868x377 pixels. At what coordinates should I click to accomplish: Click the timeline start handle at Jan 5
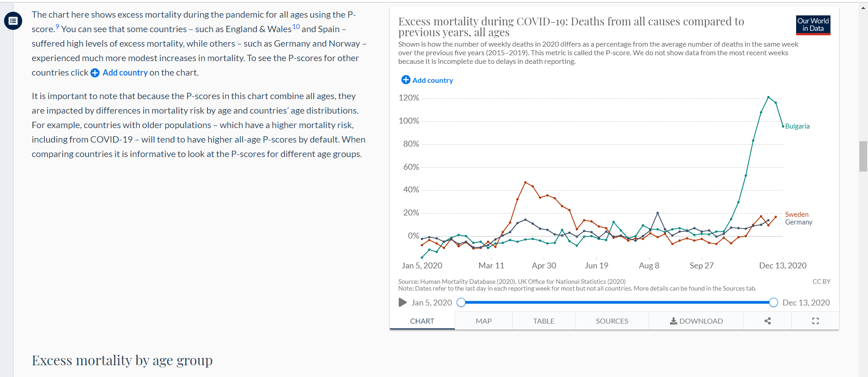(461, 302)
